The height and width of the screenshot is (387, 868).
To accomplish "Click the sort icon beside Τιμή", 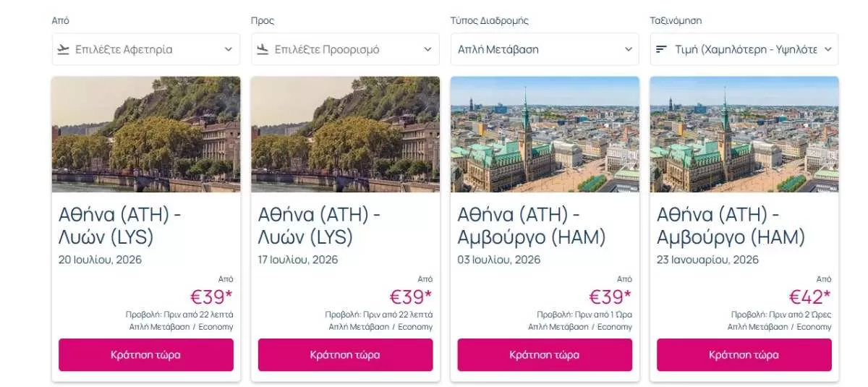I will coord(661,49).
